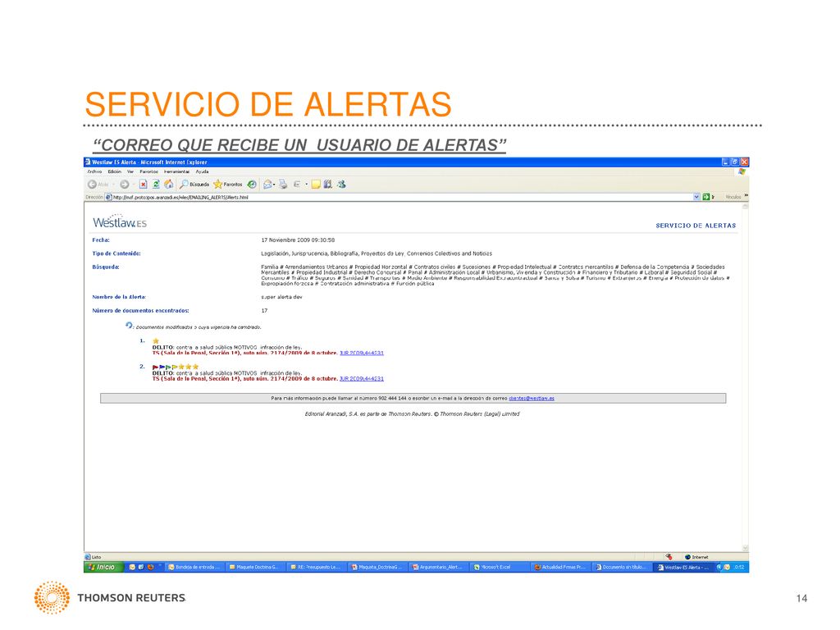This screenshot has height=630, width=840.
Task: Click the vertical scrollbar down arrow
Action: pos(745,548)
